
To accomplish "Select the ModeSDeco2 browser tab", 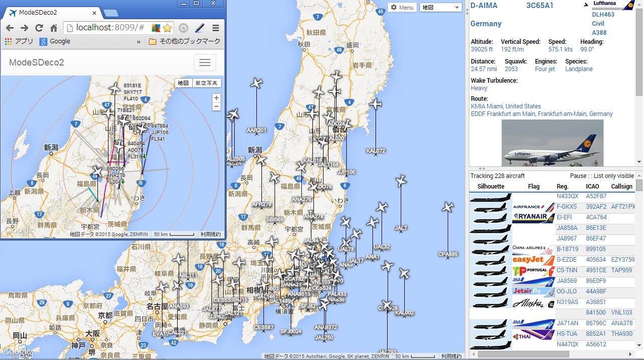I will pyautogui.click(x=52, y=13).
